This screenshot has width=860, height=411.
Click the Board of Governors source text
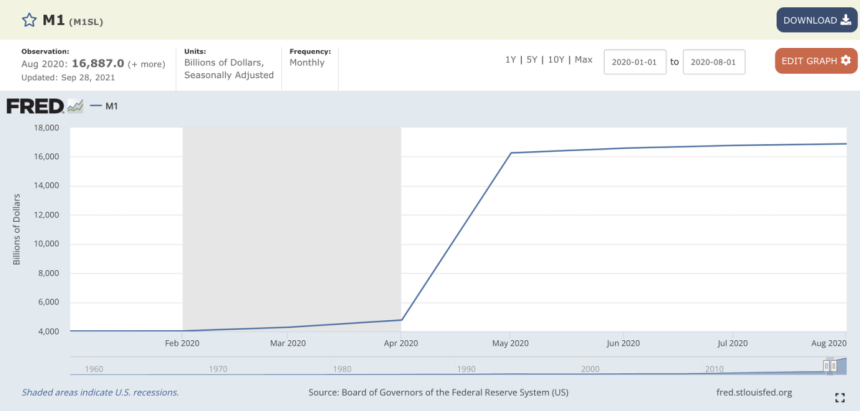(439, 393)
